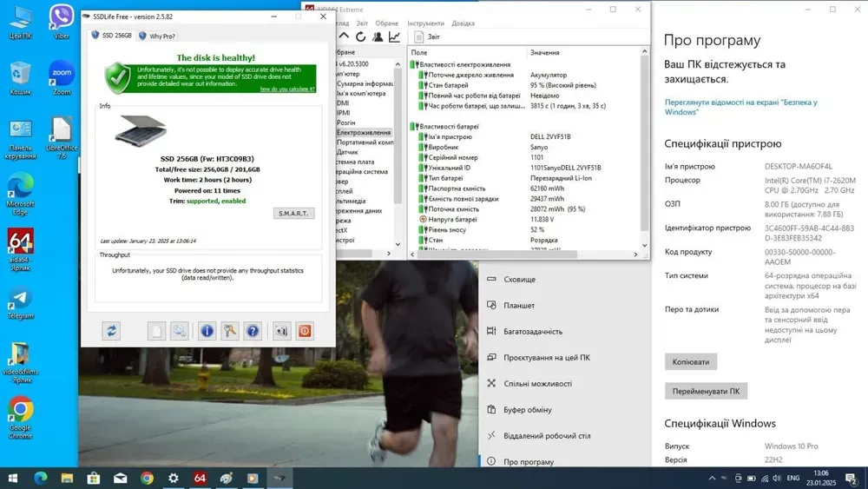Click the question mark help icon in SSDLife

pos(253,331)
